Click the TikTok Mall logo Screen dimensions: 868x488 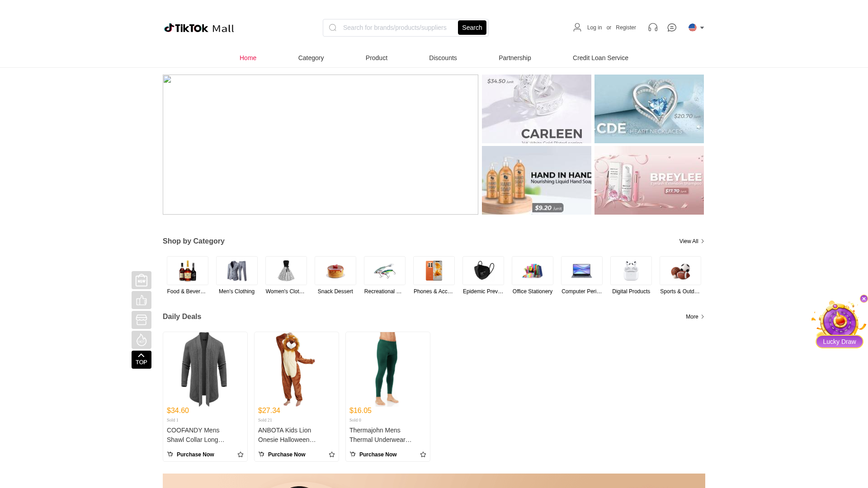[x=199, y=28]
